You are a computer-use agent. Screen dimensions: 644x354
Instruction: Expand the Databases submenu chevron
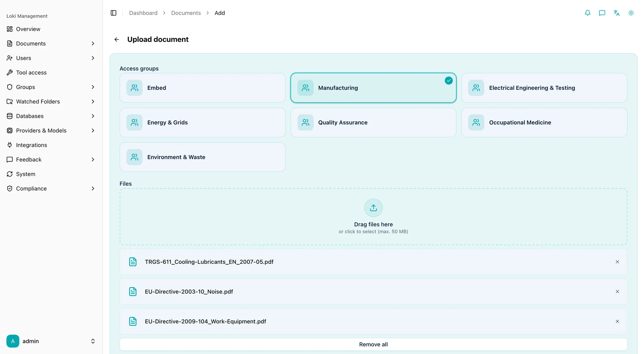click(x=93, y=116)
